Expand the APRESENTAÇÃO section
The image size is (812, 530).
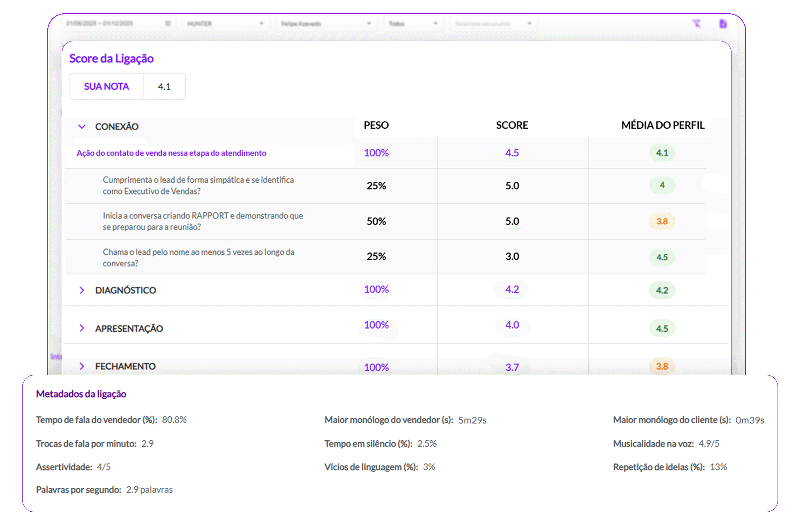point(82,328)
